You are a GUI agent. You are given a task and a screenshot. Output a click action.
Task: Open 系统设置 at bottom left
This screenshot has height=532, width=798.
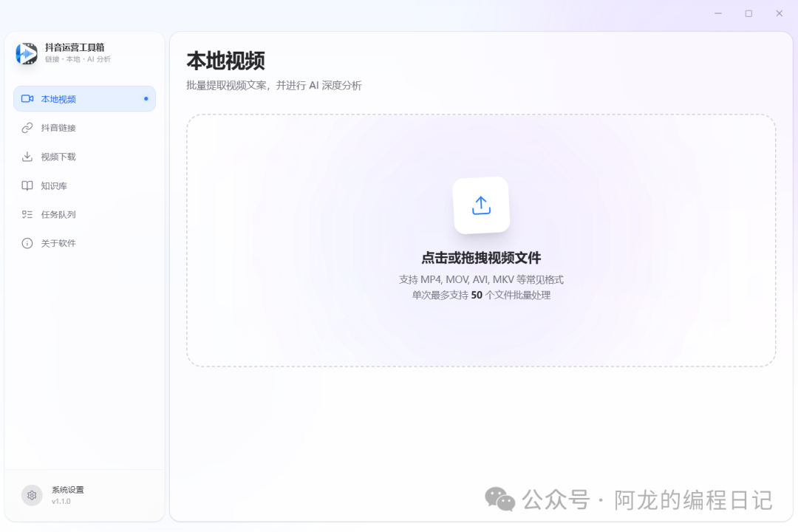[x=65, y=488]
